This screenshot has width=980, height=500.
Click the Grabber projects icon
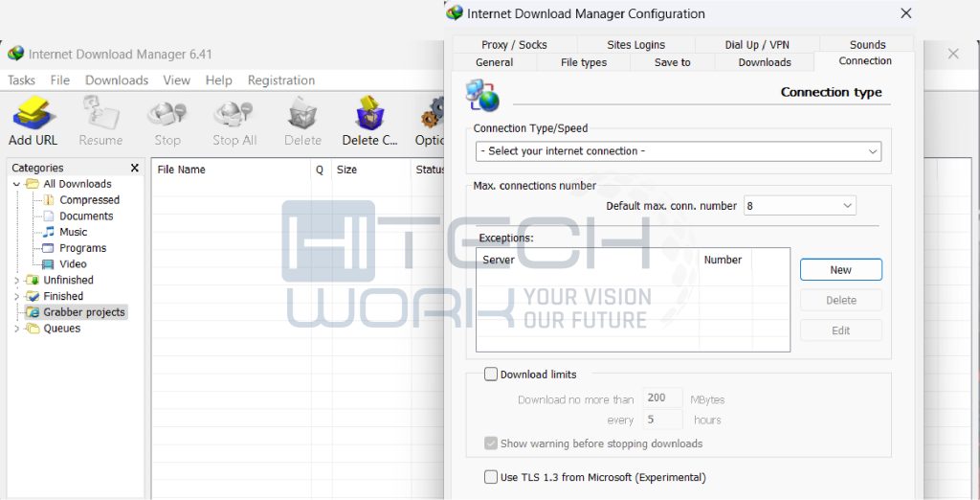pyautogui.click(x=33, y=312)
